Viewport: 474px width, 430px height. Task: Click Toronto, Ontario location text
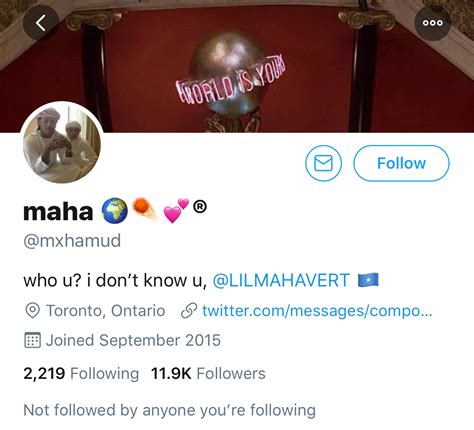point(105,311)
